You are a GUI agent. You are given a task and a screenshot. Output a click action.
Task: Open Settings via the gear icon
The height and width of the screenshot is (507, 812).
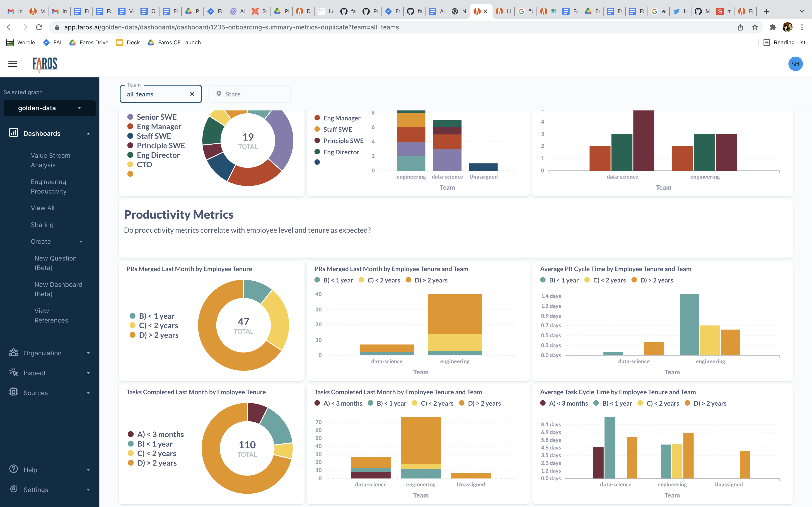[x=13, y=490]
